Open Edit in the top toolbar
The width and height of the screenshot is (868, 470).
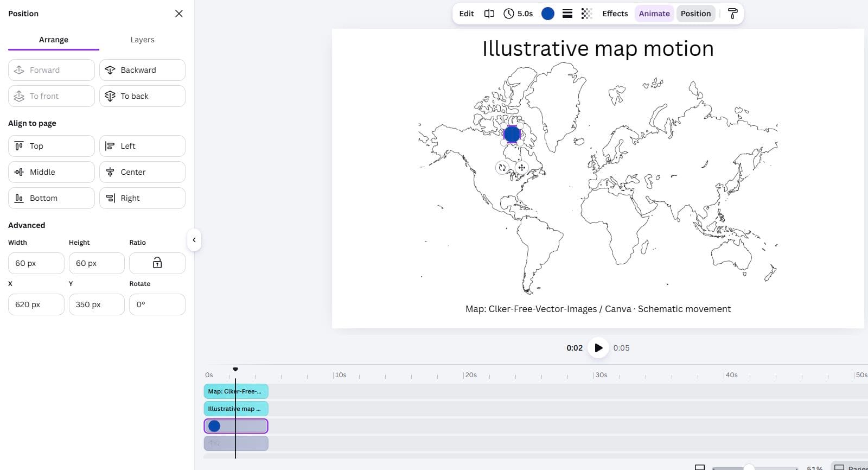(x=467, y=14)
